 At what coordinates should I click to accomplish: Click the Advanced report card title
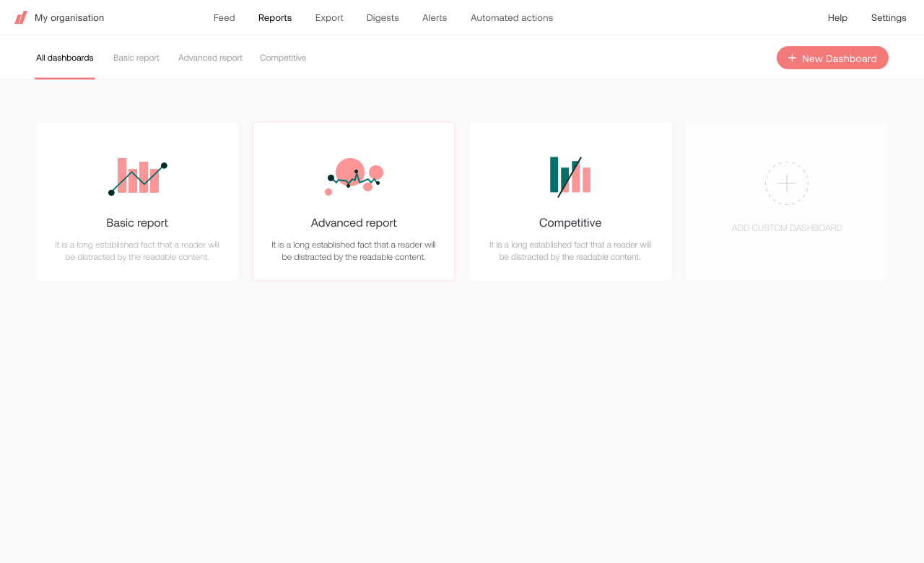tap(354, 223)
